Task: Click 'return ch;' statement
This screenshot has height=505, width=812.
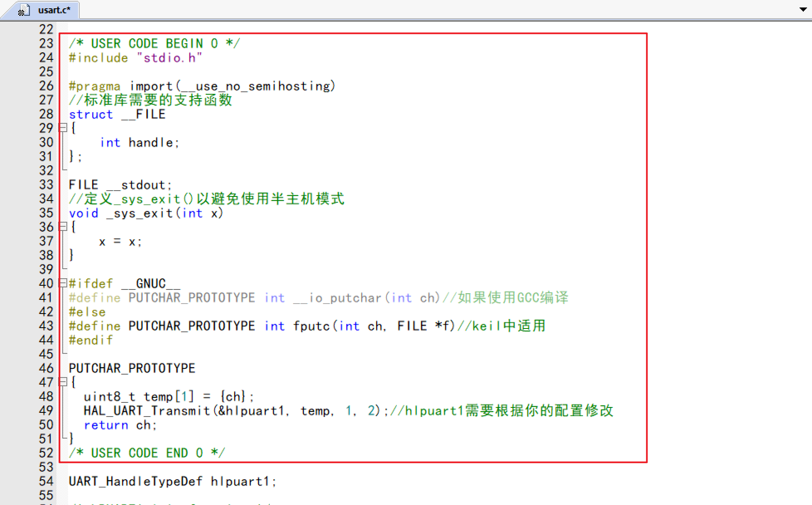Action: click(x=120, y=425)
